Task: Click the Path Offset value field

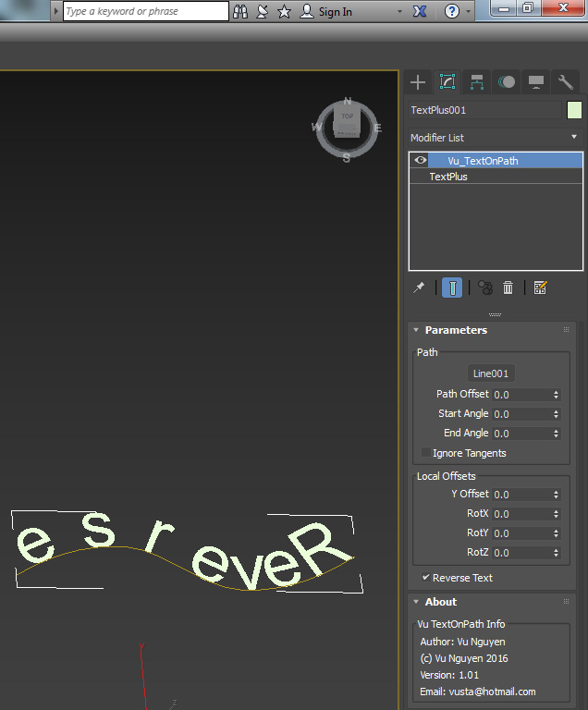Action: click(521, 395)
